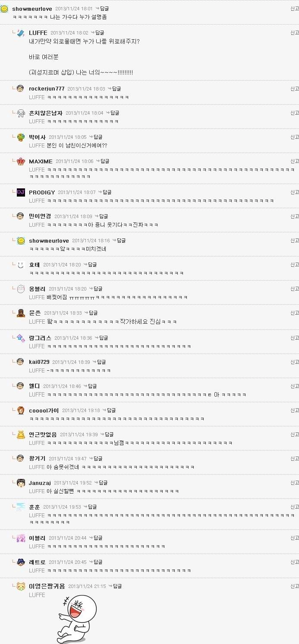Report the top showmeurlove comment with 신고
299x644 pixels.
click(x=295, y=9)
